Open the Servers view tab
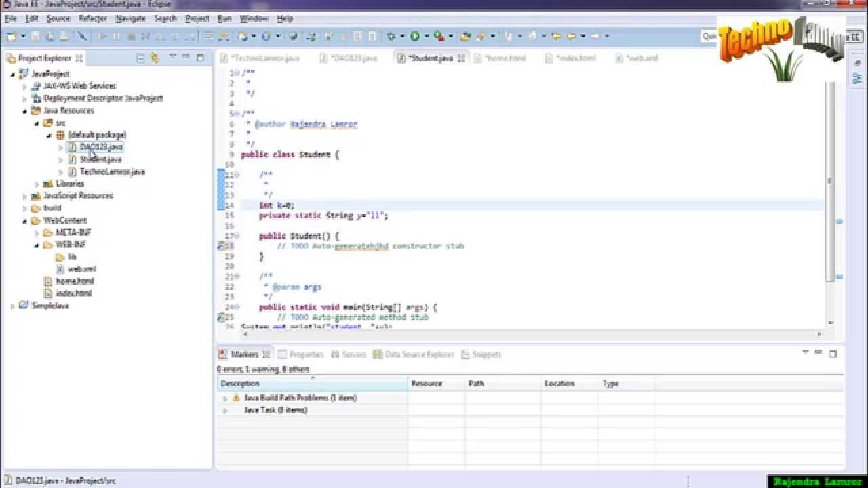The image size is (868, 488). (x=349, y=354)
